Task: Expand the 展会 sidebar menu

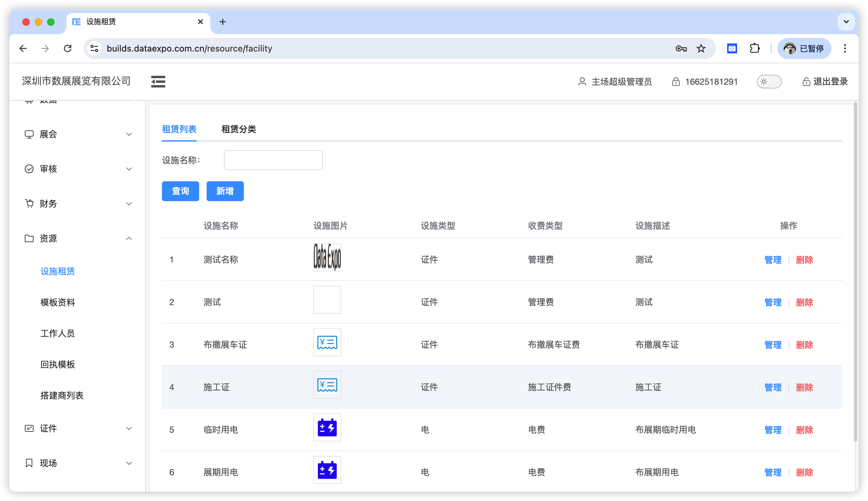Action: coord(78,134)
